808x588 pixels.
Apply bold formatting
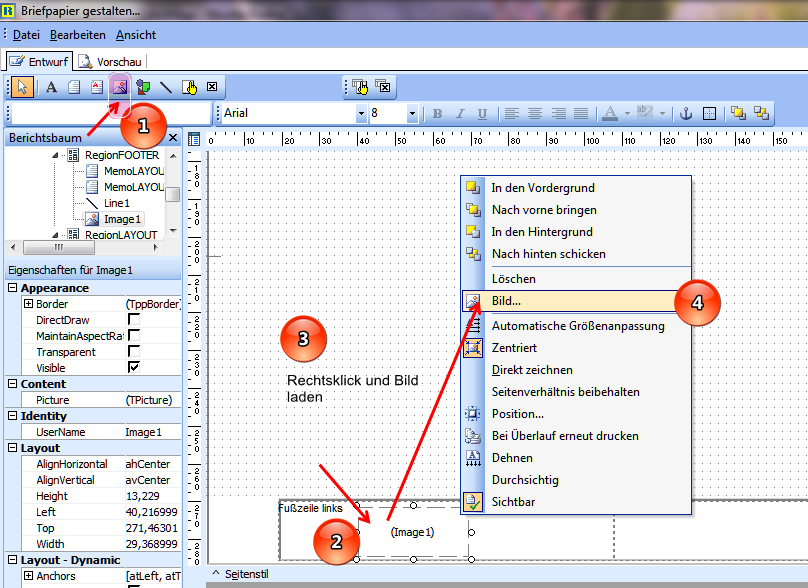pyautogui.click(x=437, y=113)
